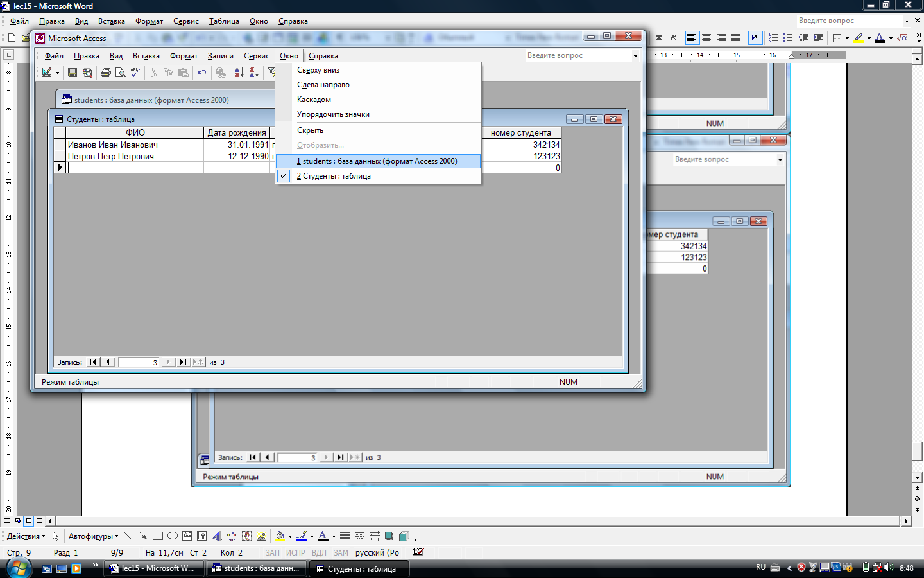Screen dimensions: 924x578
Task: Open Автофигуры dropdown menu
Action: coord(93,536)
